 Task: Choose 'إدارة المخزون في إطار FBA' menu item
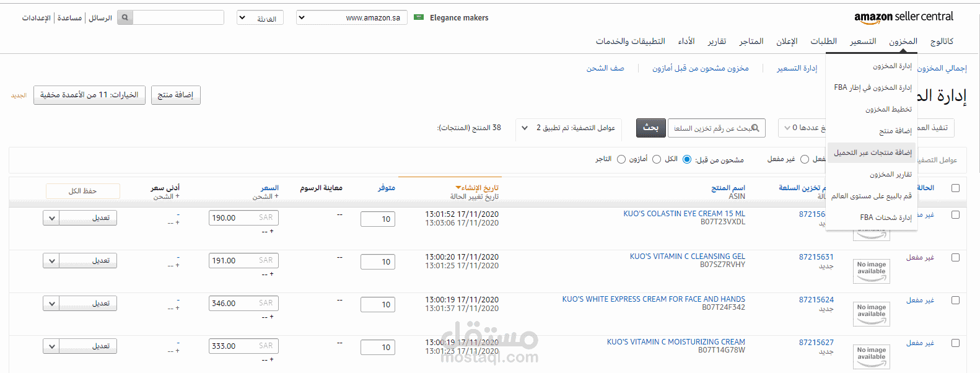(873, 87)
